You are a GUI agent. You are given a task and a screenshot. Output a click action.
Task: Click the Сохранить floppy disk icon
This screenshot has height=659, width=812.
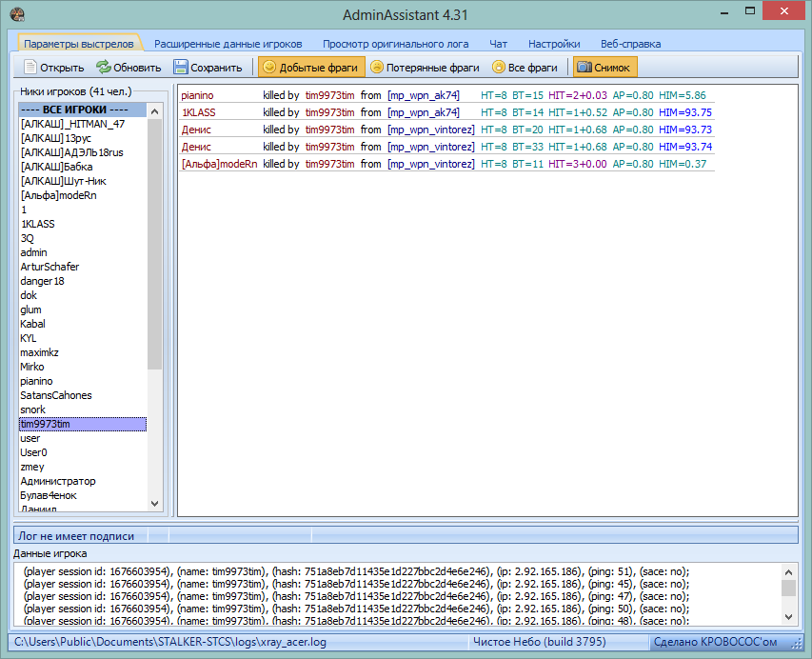pos(180,67)
